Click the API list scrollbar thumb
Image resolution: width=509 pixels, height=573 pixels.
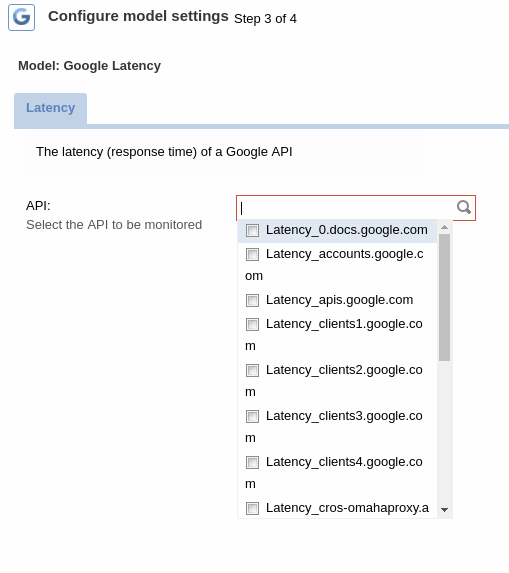(445, 297)
